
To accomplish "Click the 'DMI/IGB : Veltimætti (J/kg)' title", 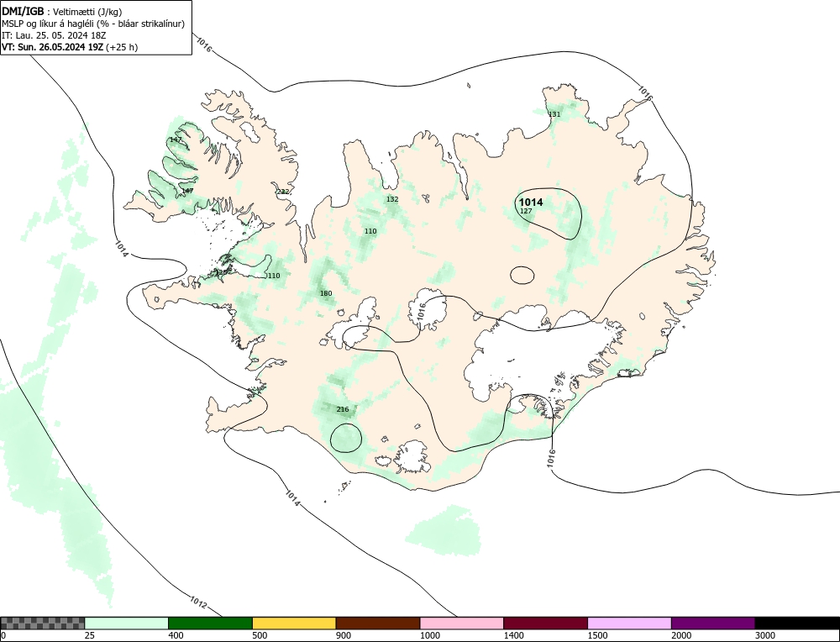I will click(x=63, y=11).
